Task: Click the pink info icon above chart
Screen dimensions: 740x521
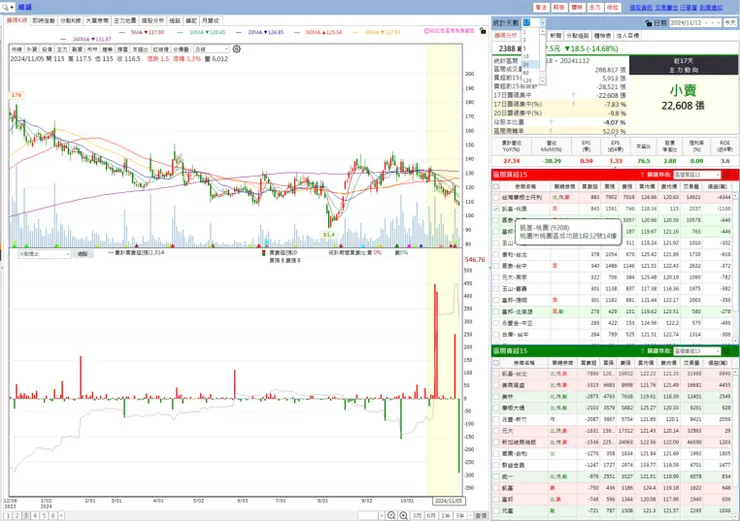Action: pyautogui.click(x=427, y=31)
